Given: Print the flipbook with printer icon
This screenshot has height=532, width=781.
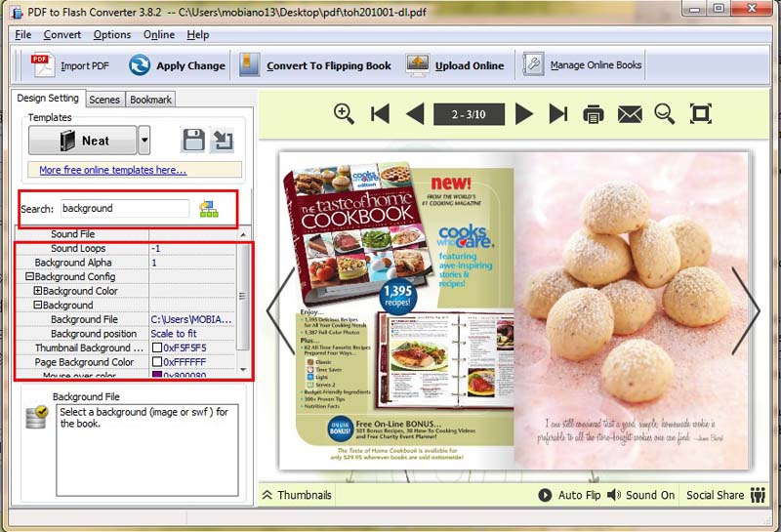Looking at the screenshot, I should point(594,114).
